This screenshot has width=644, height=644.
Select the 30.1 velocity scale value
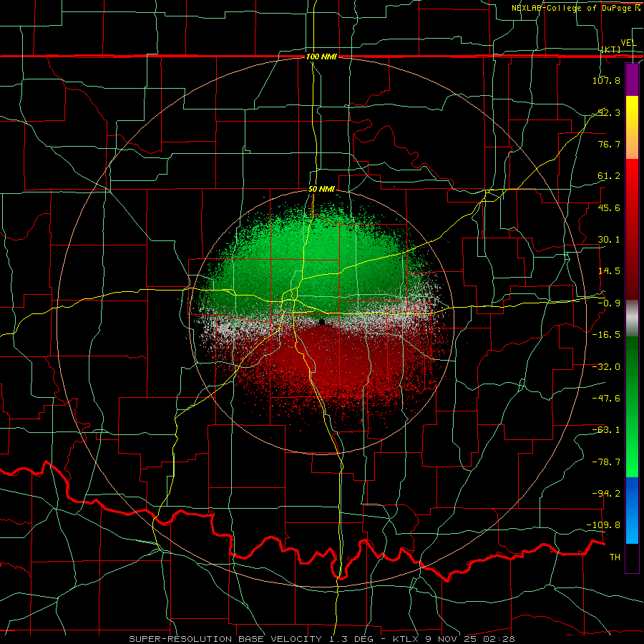pos(609,240)
